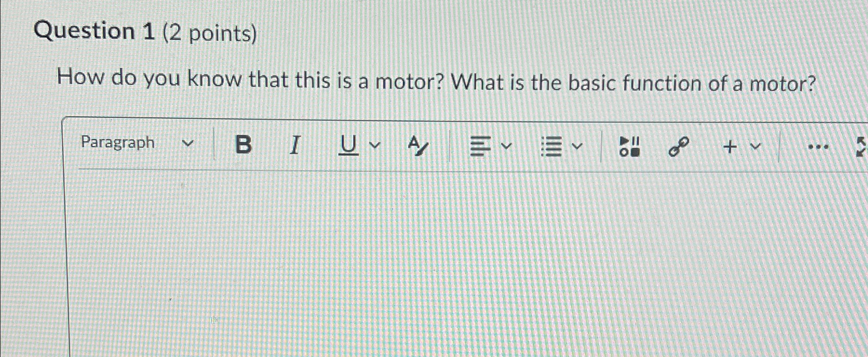The image size is (868, 357).
Task: Underline text with the U icon
Action: coord(348,145)
